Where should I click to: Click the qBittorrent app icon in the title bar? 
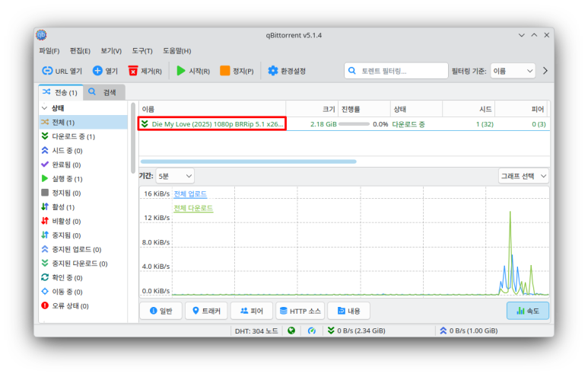41,35
